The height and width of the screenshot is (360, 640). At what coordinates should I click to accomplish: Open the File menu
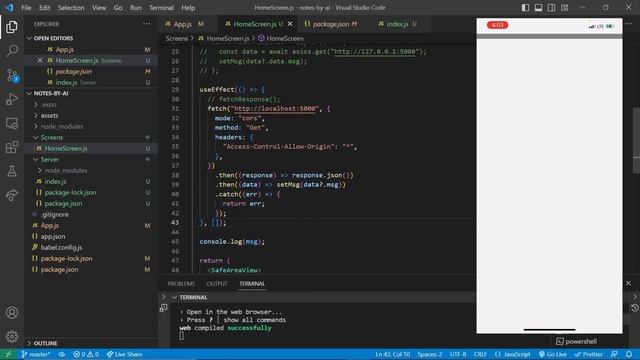tap(26, 7)
